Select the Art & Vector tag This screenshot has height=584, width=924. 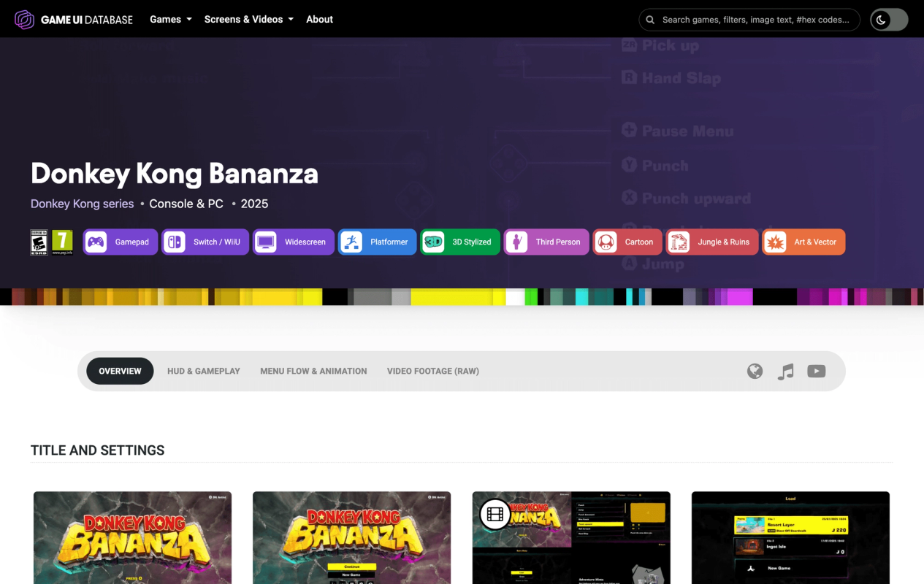click(803, 242)
